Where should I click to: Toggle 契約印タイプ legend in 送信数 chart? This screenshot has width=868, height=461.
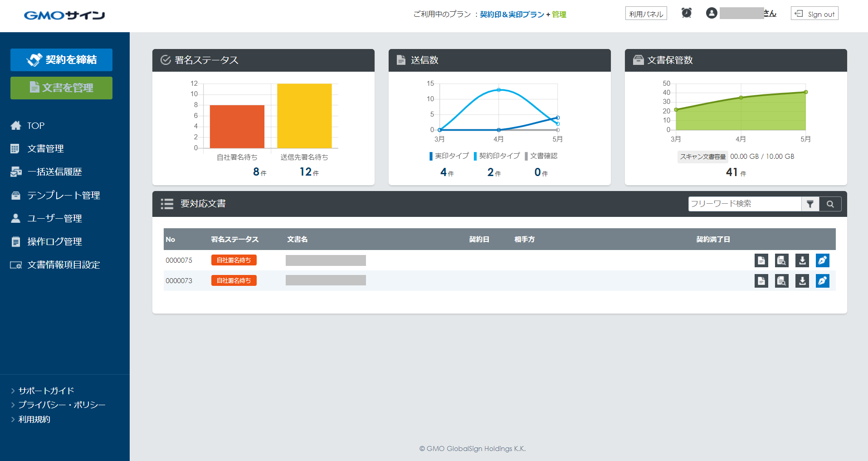[497, 156]
